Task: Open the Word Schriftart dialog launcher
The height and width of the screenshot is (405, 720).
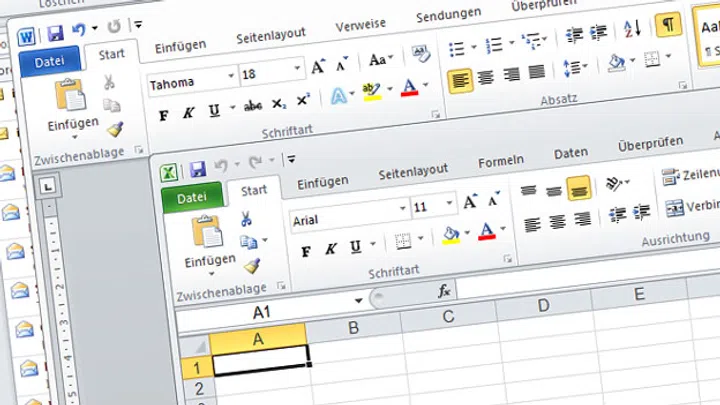Action: (x=435, y=114)
